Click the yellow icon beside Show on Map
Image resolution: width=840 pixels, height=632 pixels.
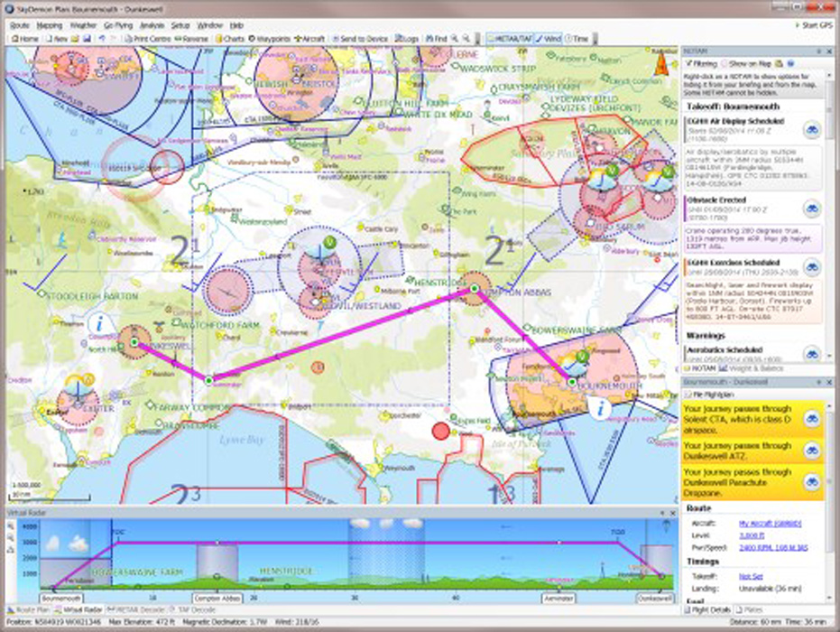(x=780, y=63)
